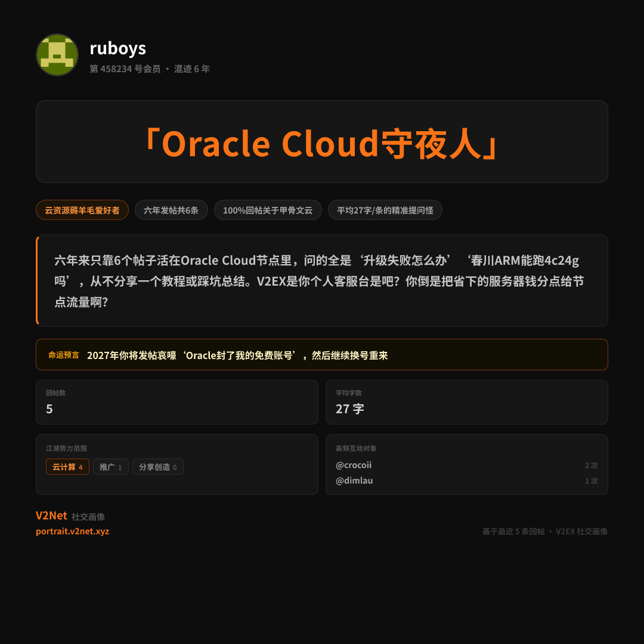The height and width of the screenshot is (644, 644).
Task: Click the V2EX 社交画像 footer text
Action: pos(581,531)
